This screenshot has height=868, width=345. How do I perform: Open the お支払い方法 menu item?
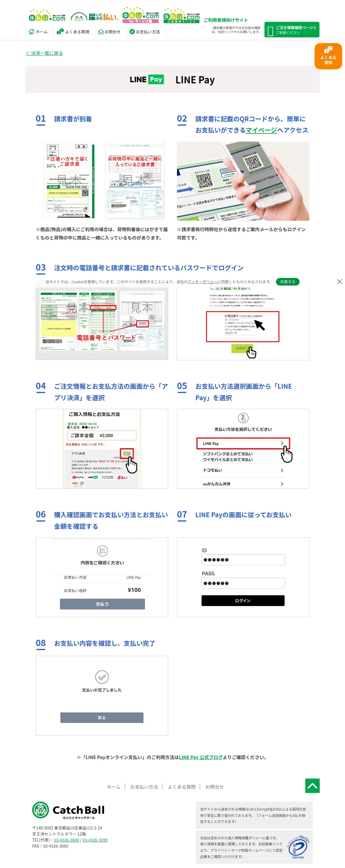pos(145,32)
